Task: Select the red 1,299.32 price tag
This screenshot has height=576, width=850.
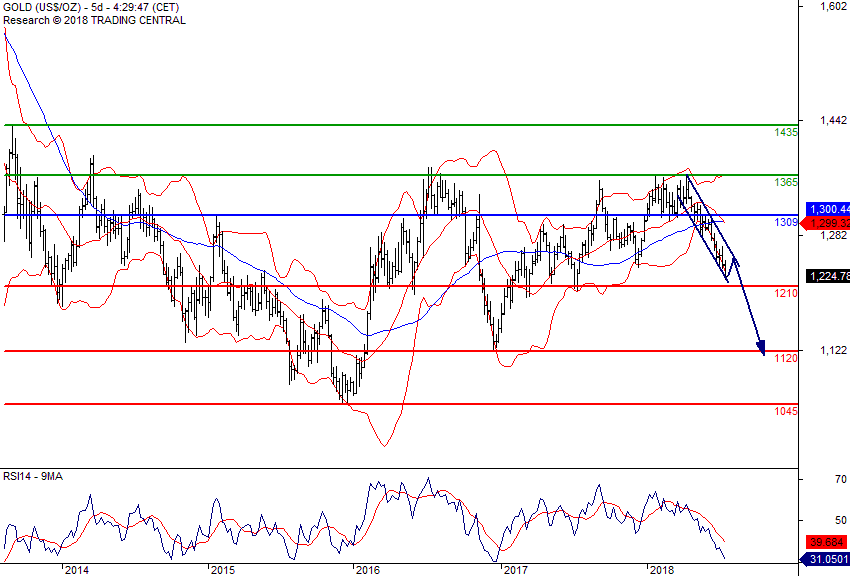Action: (x=825, y=223)
